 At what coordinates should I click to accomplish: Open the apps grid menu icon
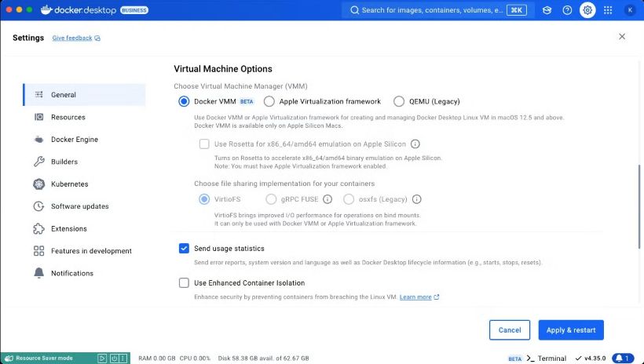(608, 10)
